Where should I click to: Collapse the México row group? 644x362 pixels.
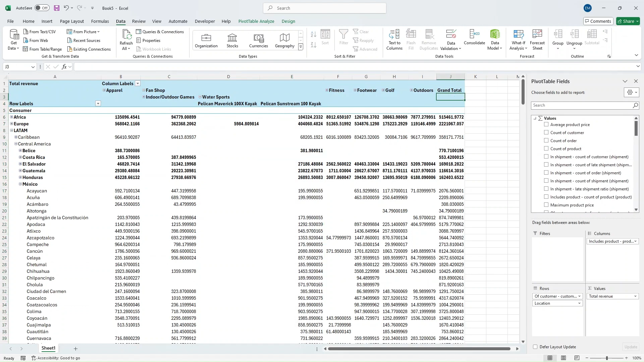coord(20,184)
